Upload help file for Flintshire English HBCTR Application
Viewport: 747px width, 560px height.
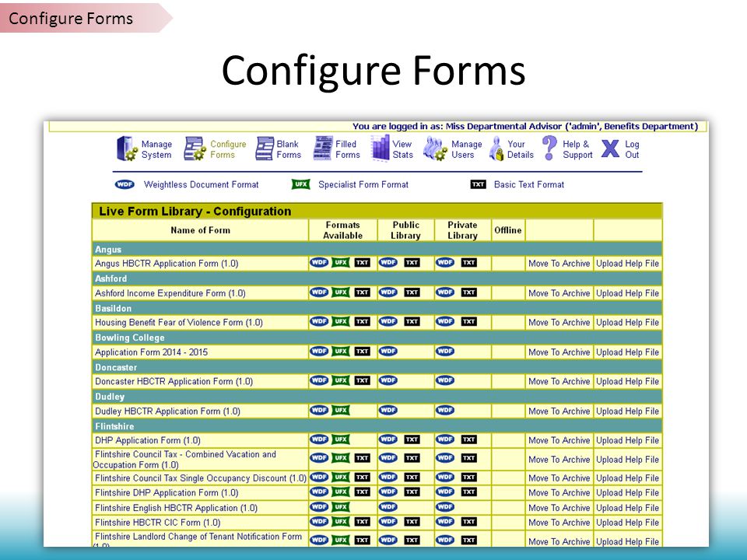point(627,508)
